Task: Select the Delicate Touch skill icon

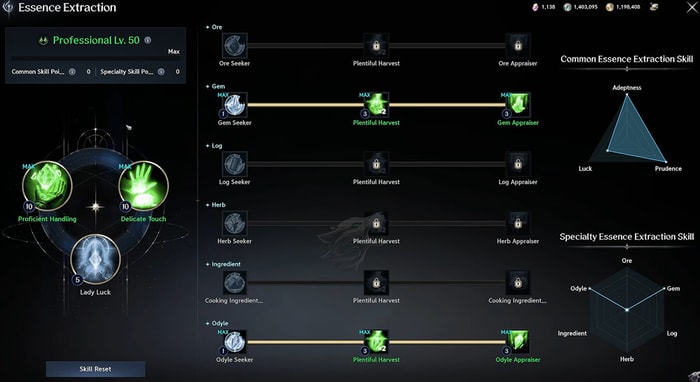Action: [x=143, y=186]
